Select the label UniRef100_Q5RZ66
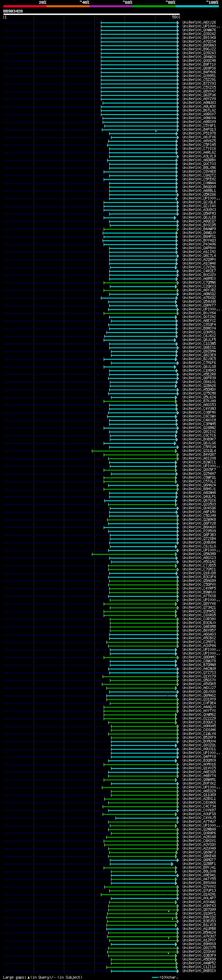Image resolution: width=222 pixels, height=980 pixels. (199, 194)
